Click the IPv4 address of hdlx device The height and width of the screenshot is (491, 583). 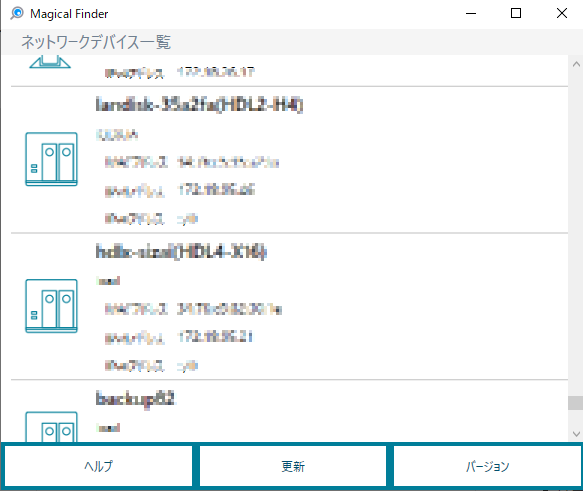pos(215,337)
